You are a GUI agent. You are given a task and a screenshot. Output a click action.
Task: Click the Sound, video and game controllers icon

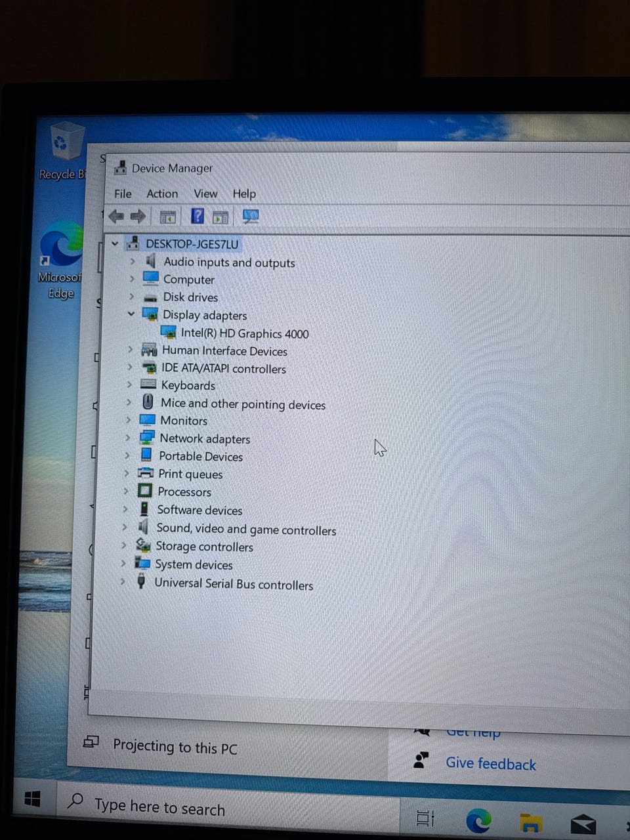tap(144, 527)
